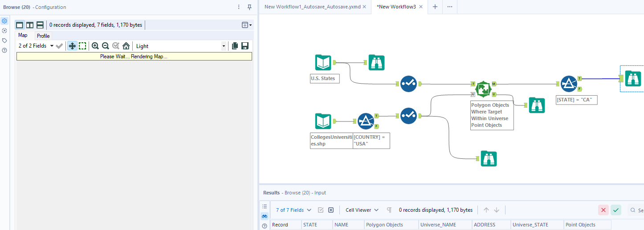644x230 pixels.
Task: Switch to side-by-side split view layout
Action: tap(30, 25)
